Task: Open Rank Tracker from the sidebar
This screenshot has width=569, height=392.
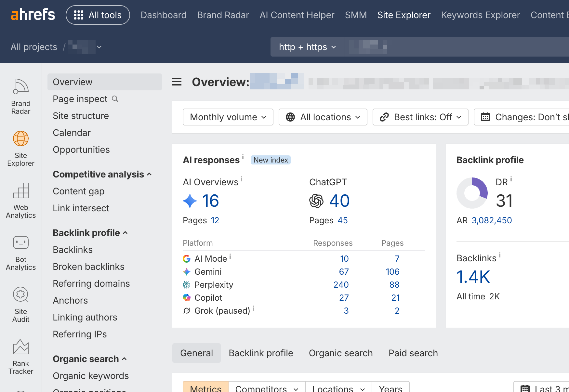Action: point(21,357)
